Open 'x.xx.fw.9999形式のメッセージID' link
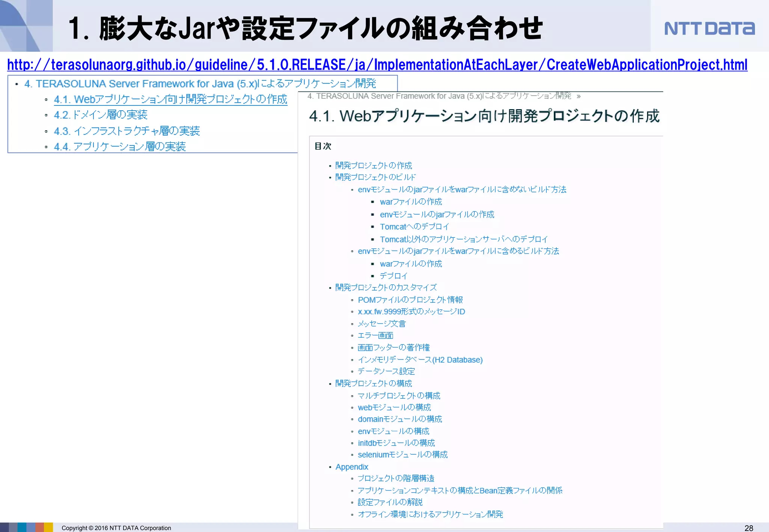Viewport: 769px width, 532px height. (x=412, y=312)
